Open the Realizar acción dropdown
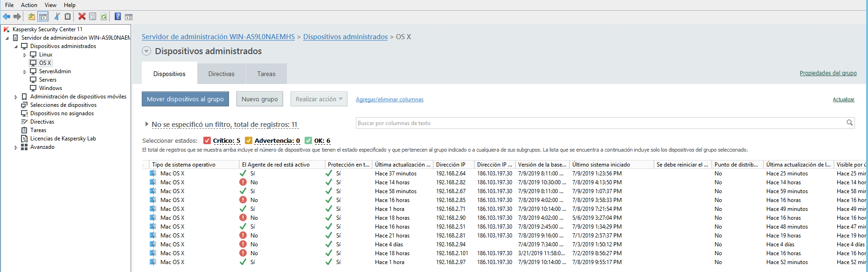The width and height of the screenshot is (868, 272). click(319, 99)
